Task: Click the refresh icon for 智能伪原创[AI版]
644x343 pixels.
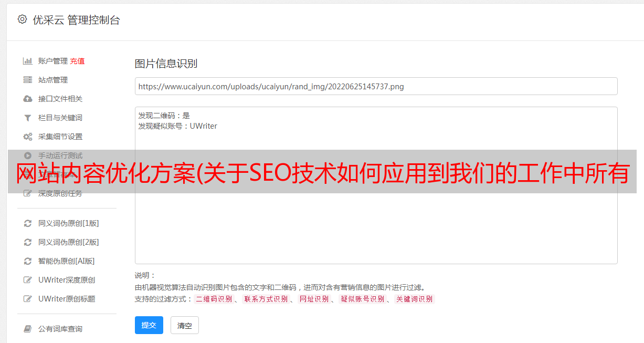Action: click(28, 261)
